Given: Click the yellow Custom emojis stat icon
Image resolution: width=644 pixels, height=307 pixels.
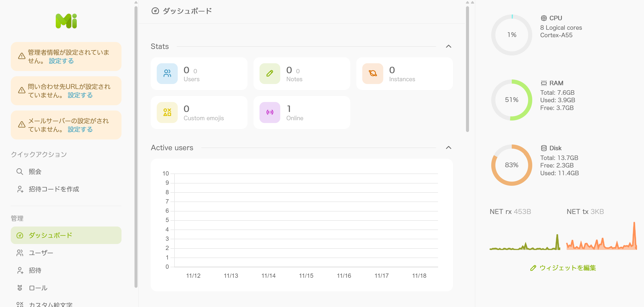Looking at the screenshot, I should coord(167,112).
